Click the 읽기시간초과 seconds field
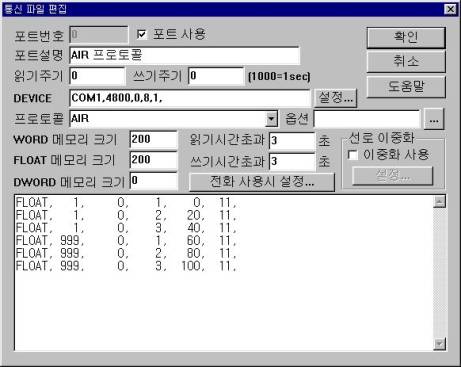 pyautogui.click(x=292, y=141)
